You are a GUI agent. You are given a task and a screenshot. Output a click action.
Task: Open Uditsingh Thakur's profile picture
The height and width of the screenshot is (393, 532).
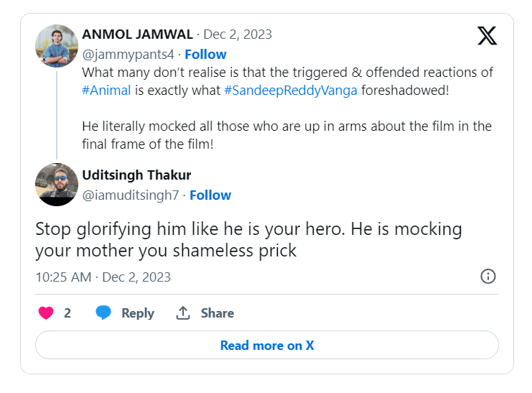57,185
